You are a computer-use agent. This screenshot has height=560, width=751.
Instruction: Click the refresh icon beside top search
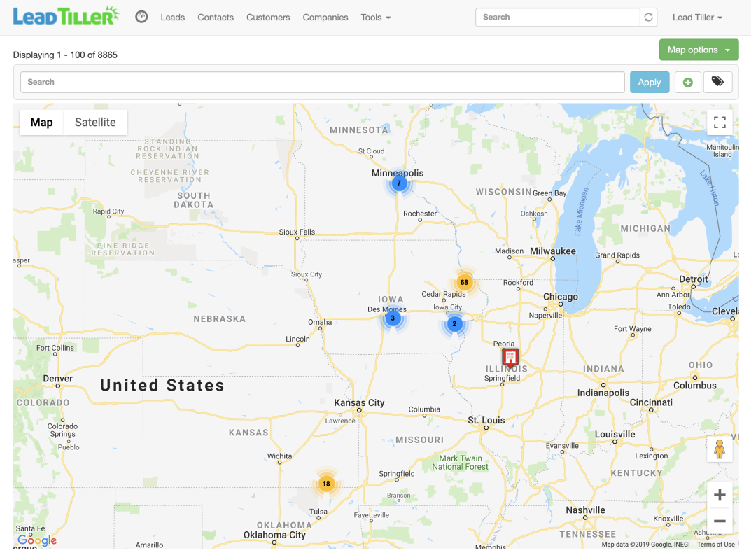[649, 17]
